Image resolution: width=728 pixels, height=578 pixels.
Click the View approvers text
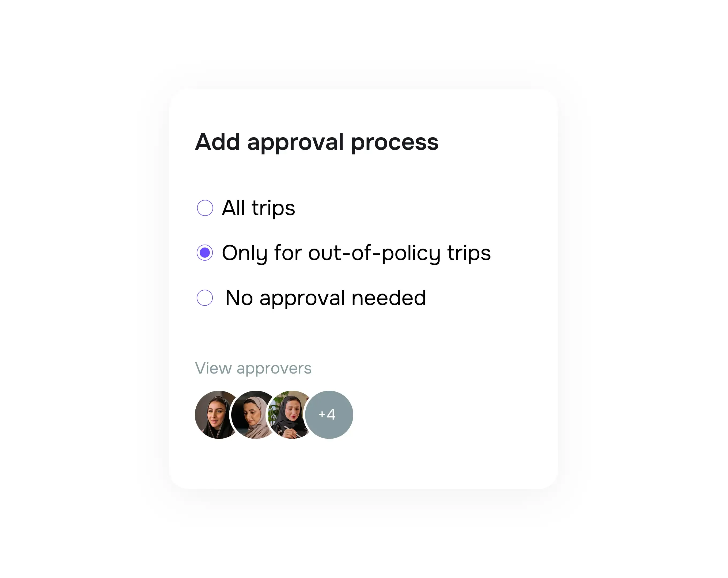click(x=253, y=368)
